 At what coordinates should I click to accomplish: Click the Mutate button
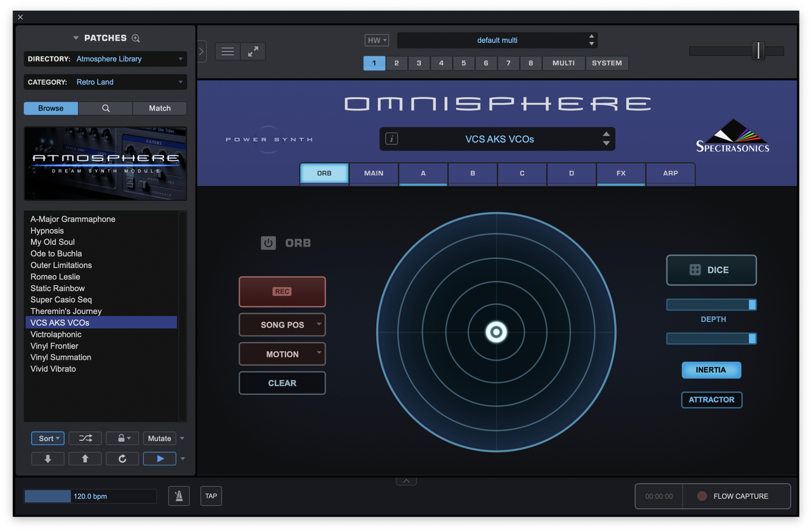tap(159, 438)
